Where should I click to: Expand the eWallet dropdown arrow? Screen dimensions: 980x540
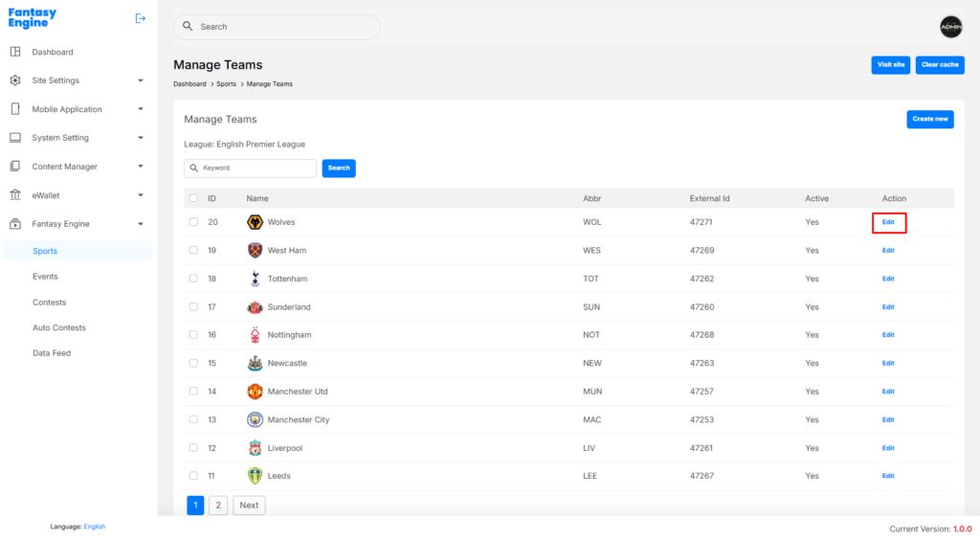(141, 195)
